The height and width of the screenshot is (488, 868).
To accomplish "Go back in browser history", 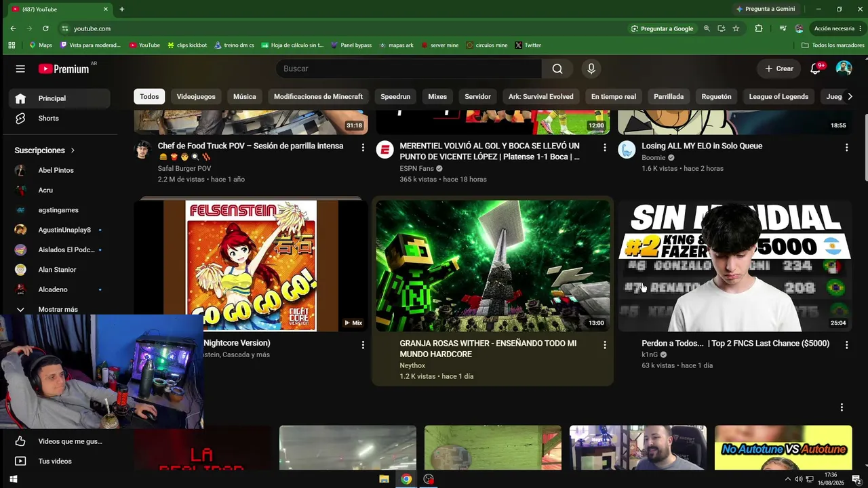I will 13,28.
